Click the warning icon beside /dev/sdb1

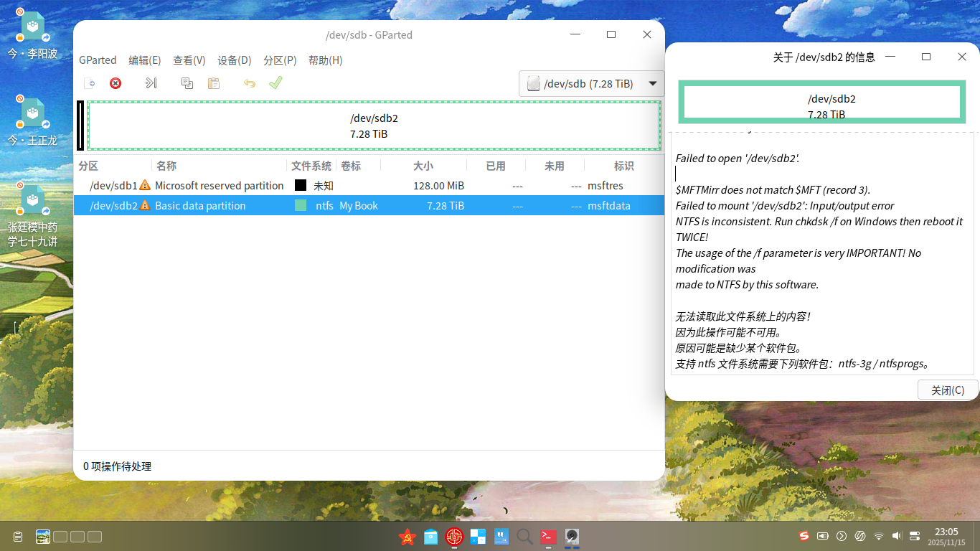click(145, 185)
